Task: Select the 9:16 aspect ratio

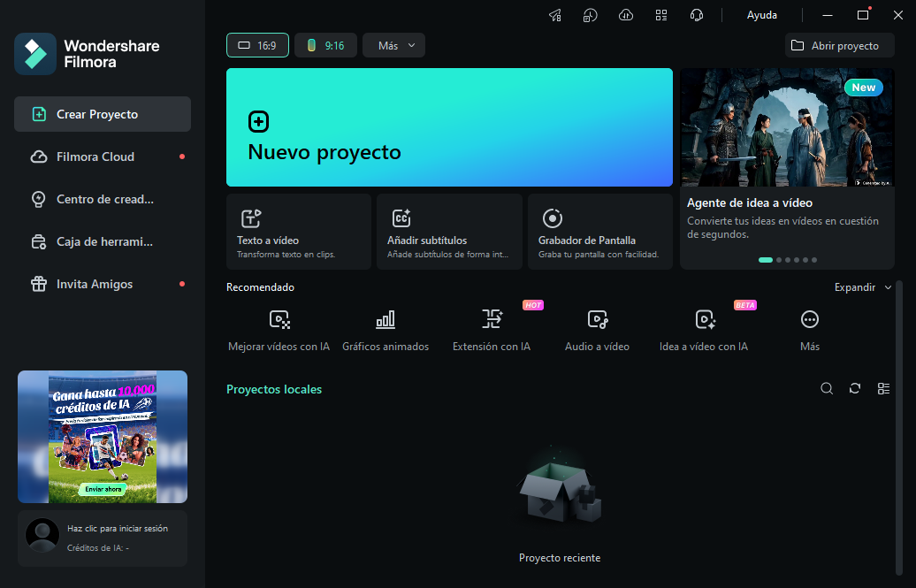Action: click(325, 46)
